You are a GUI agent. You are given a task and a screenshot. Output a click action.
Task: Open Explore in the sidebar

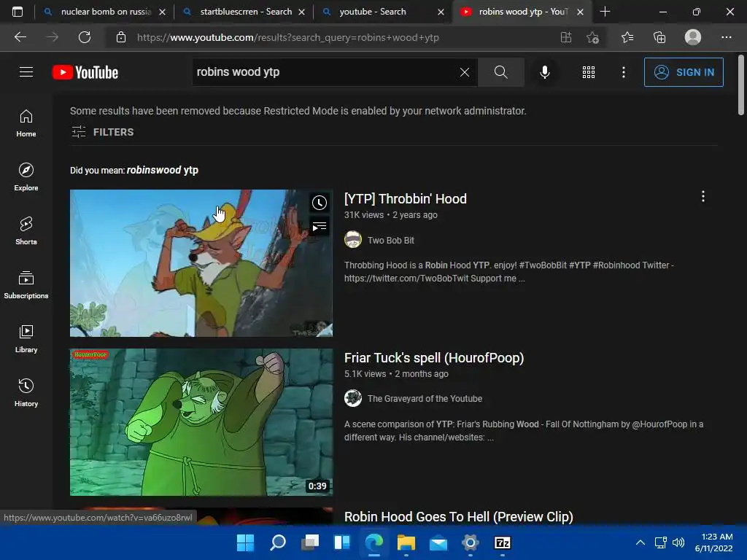26,176
